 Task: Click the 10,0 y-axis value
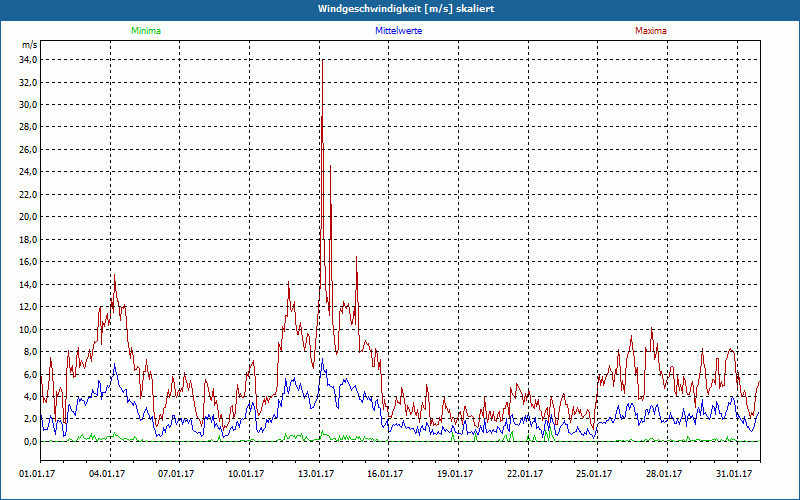tap(28, 329)
